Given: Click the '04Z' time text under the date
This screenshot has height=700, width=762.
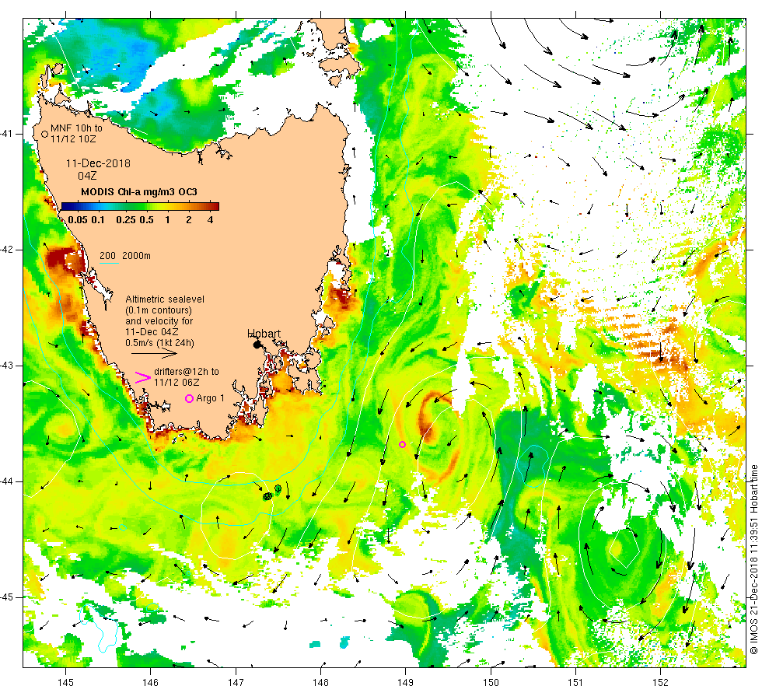Looking at the screenshot, I should pyautogui.click(x=87, y=176).
